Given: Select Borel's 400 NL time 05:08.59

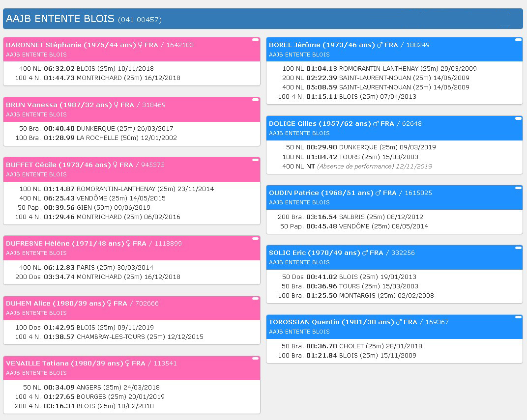Looking at the screenshot, I should click(322, 87).
